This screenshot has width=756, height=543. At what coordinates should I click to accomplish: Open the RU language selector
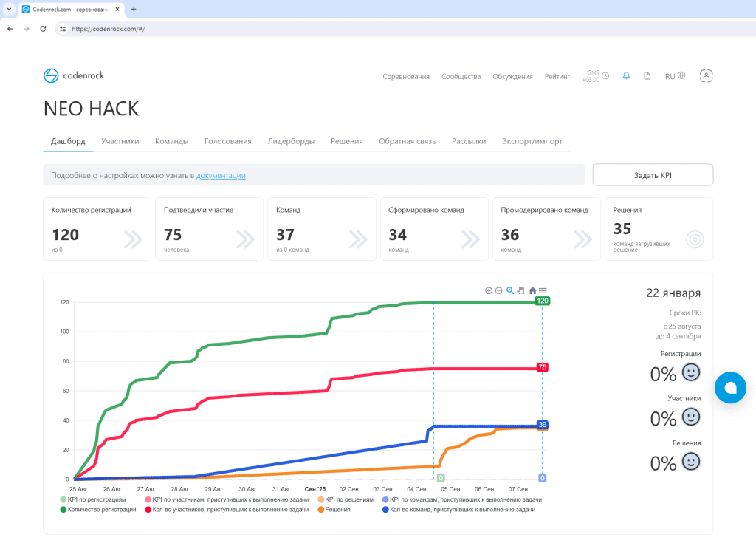click(675, 76)
